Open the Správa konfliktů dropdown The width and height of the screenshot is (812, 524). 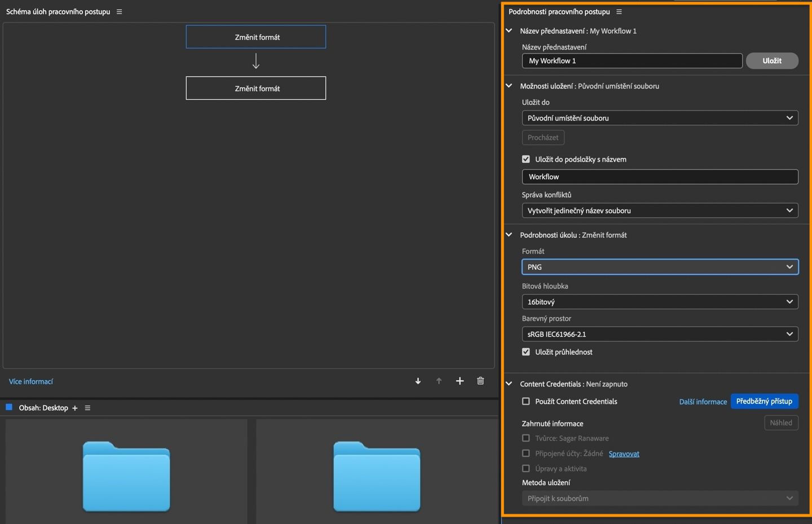[660, 210]
